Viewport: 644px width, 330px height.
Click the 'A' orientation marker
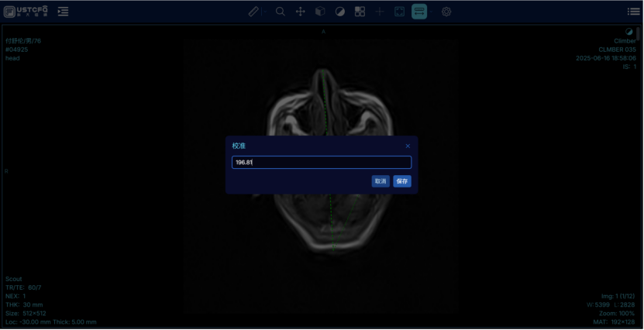pyautogui.click(x=323, y=32)
